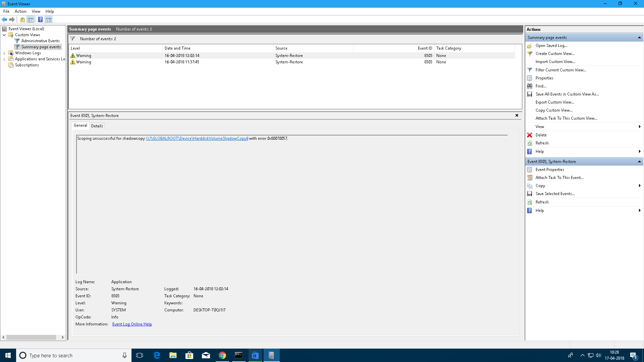Click the Find binoculars icon

click(530, 86)
